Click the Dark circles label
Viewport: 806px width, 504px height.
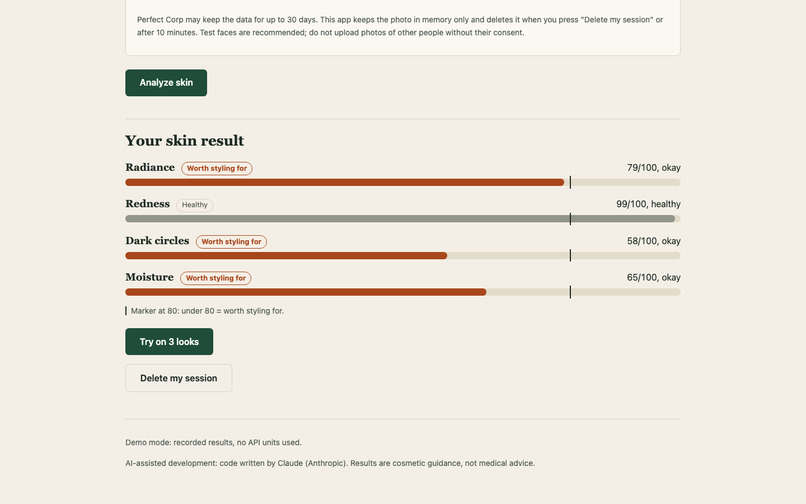coord(157,241)
